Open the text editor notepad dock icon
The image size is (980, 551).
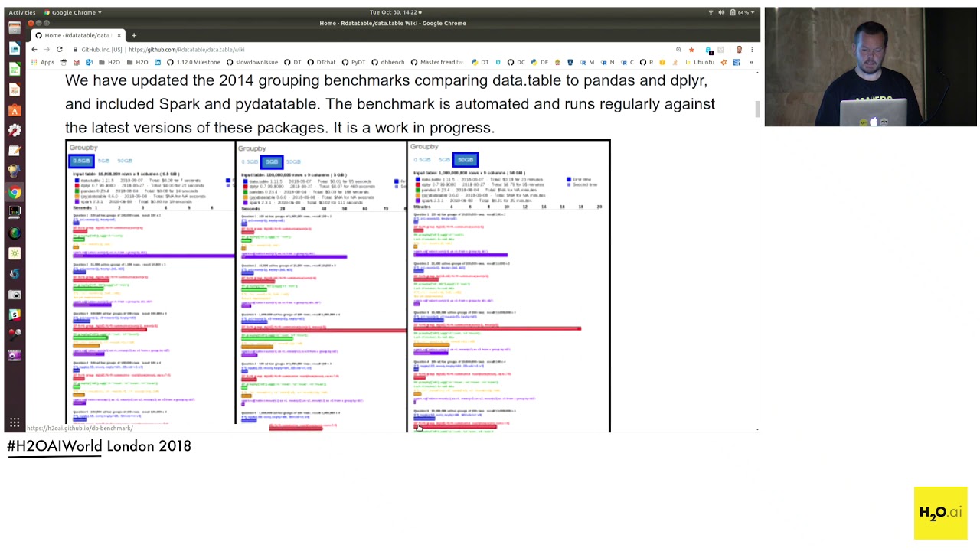(x=15, y=152)
